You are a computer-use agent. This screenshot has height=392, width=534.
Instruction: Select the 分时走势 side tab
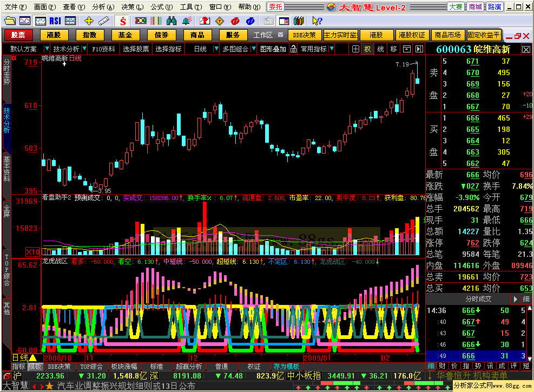click(6, 72)
